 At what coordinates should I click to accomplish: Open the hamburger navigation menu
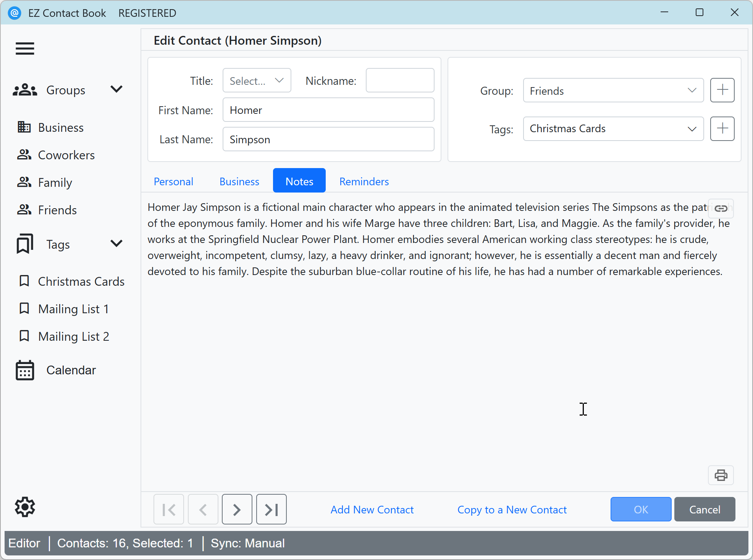pyautogui.click(x=24, y=49)
